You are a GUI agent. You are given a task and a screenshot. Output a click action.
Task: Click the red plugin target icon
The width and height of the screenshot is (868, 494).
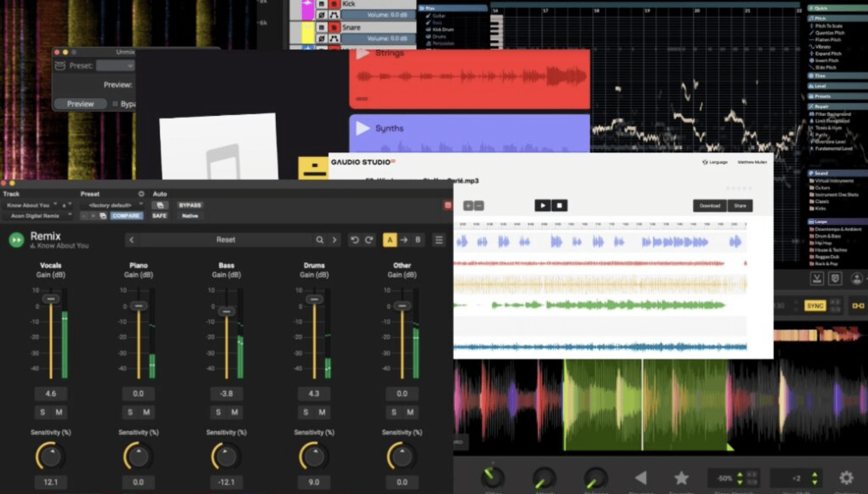(448, 205)
